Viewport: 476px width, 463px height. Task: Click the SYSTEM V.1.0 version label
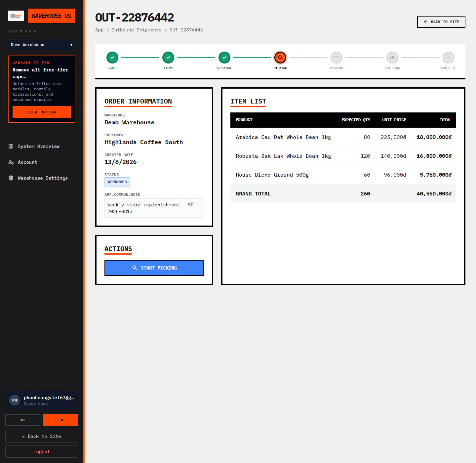(22, 31)
